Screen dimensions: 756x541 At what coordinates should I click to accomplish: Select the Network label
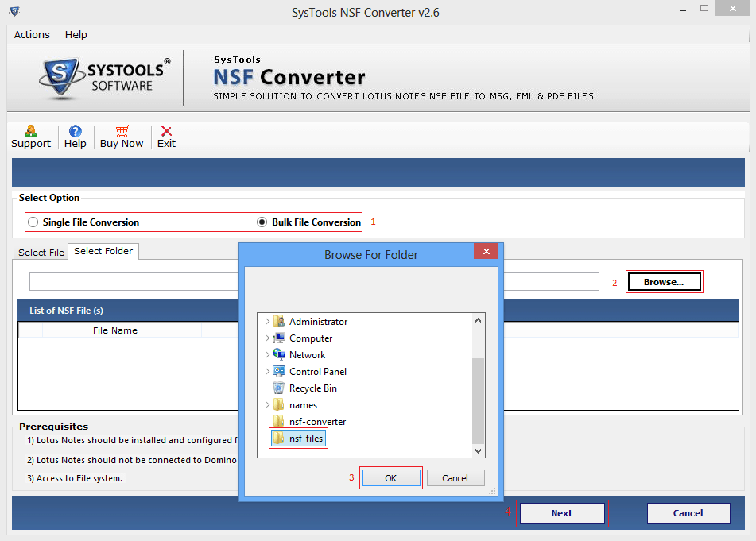pos(307,355)
